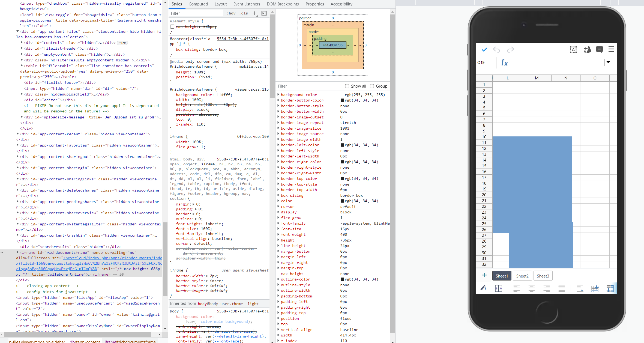
Task: Align cell text right
Action: [x=547, y=288]
